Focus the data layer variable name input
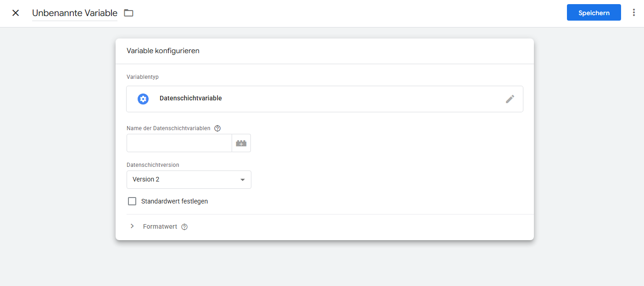 point(179,143)
